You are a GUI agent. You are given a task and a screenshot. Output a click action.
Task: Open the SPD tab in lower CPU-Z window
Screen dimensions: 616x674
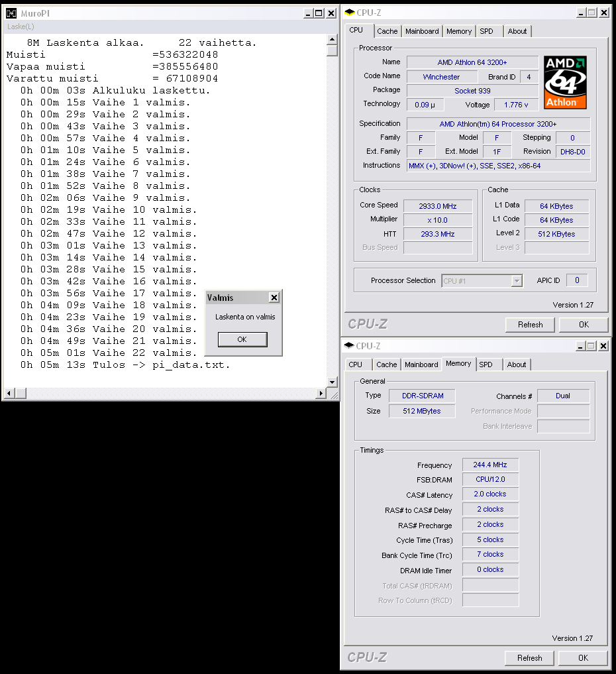pyautogui.click(x=486, y=365)
